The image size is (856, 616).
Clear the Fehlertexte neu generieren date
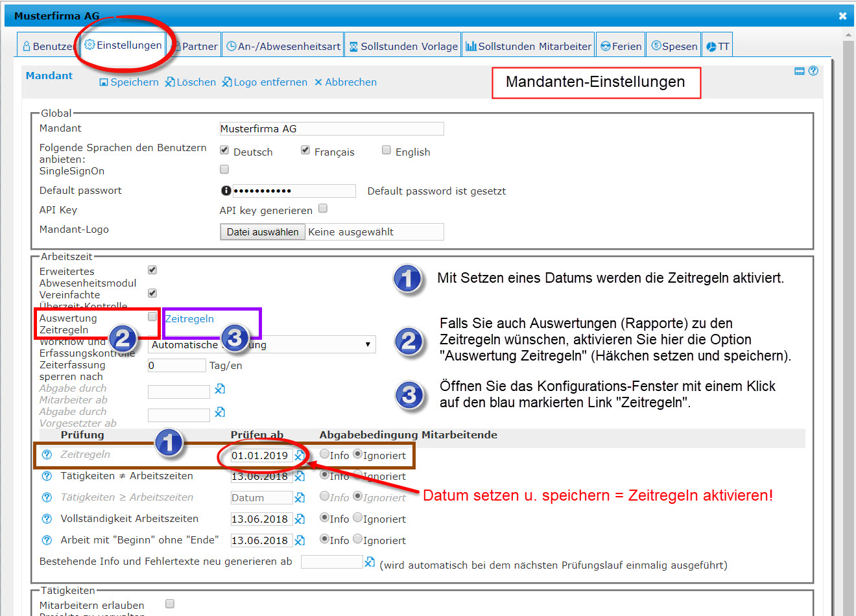pyautogui.click(x=370, y=562)
